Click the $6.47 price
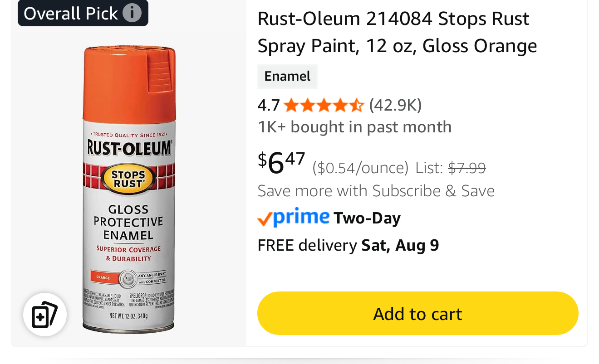This screenshot has width=599, height=364. coord(281,162)
